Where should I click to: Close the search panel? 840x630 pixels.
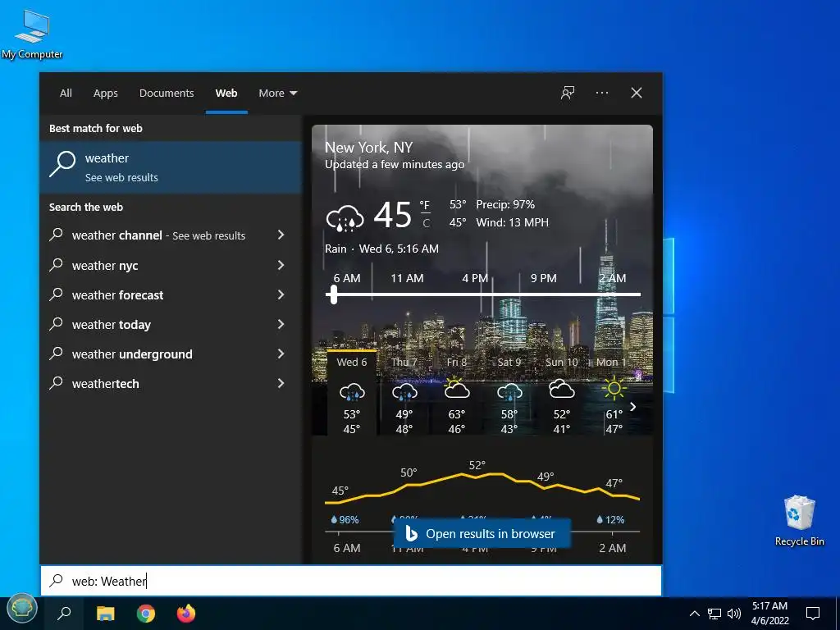pos(637,93)
